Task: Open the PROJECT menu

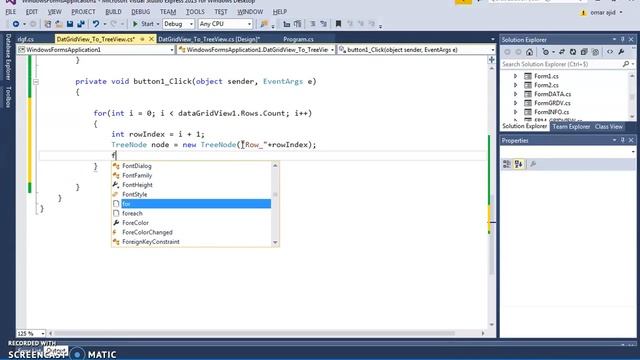Action: pos(83,12)
